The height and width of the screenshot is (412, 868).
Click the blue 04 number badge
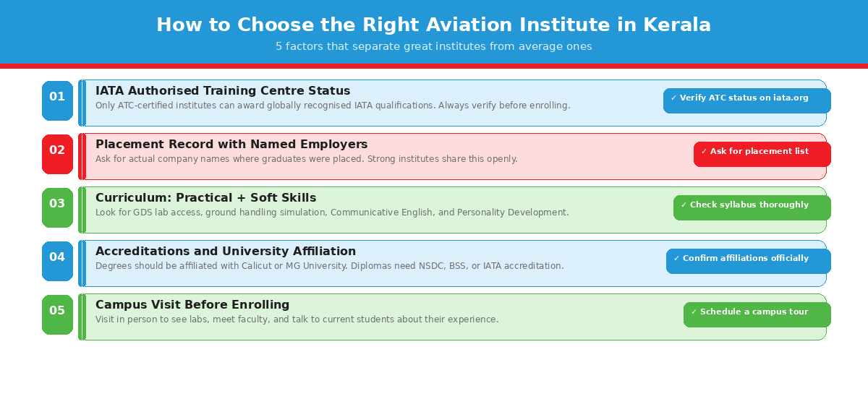point(57,261)
